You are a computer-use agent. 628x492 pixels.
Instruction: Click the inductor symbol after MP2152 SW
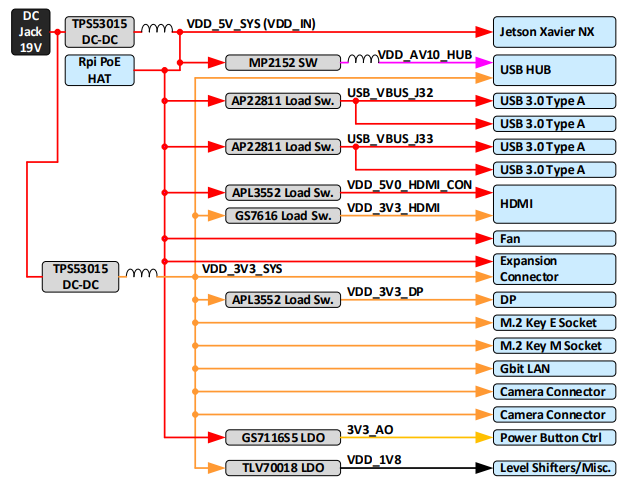[x=363, y=58]
